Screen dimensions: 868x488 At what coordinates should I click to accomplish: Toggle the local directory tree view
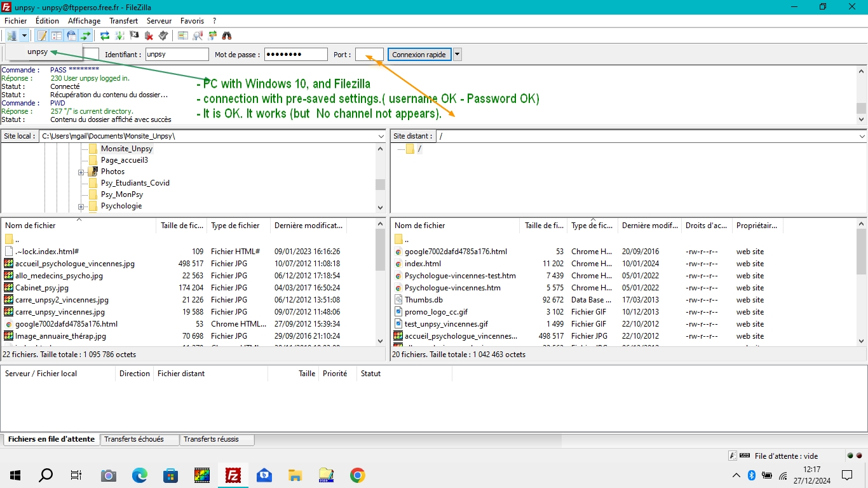(55, 36)
